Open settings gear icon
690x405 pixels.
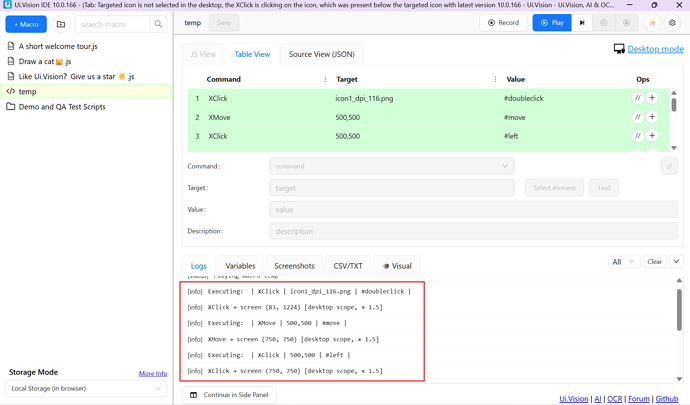point(672,23)
